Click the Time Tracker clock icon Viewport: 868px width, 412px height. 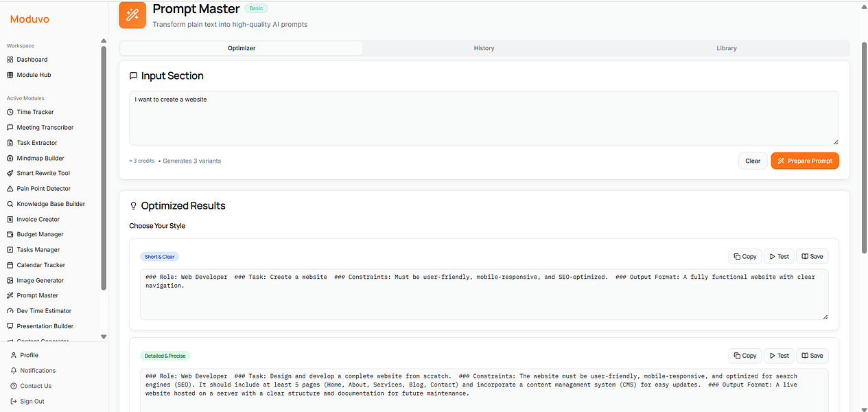(x=10, y=112)
